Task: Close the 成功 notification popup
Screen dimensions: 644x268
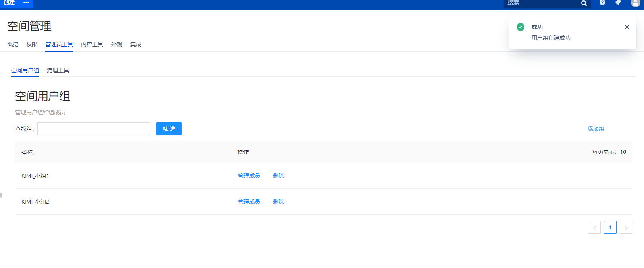Action: point(627,27)
